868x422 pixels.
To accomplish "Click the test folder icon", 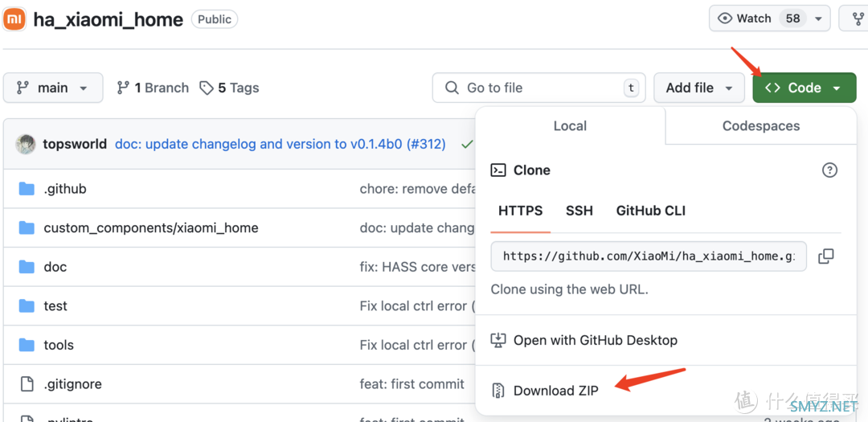I will coord(27,305).
